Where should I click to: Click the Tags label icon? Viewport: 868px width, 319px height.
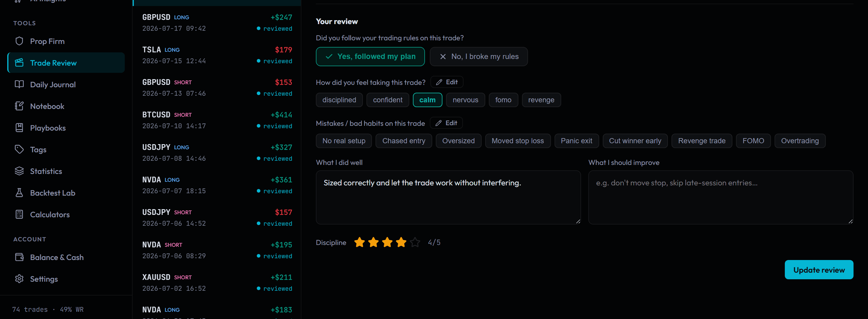pos(19,149)
